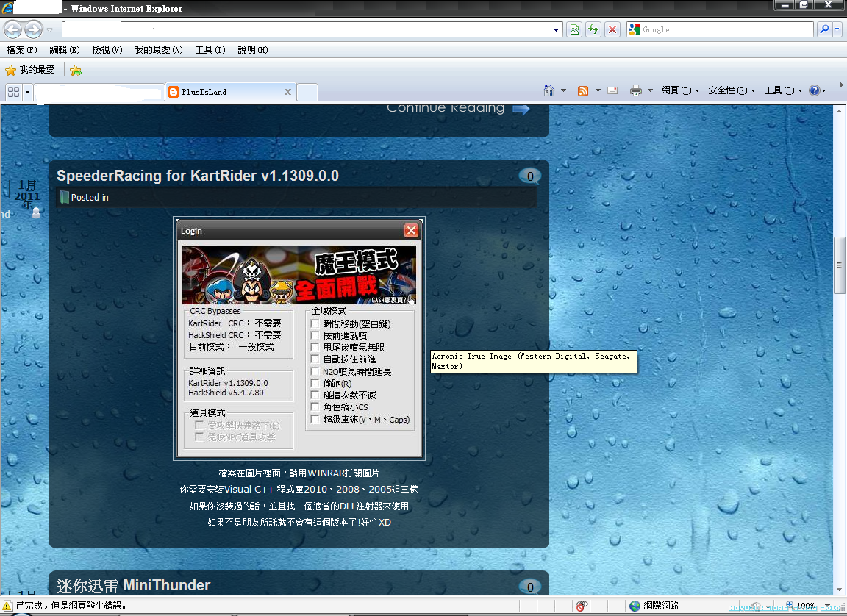Open the 說明(H) menu
Viewport: 847px width, 616px height.
coord(253,50)
